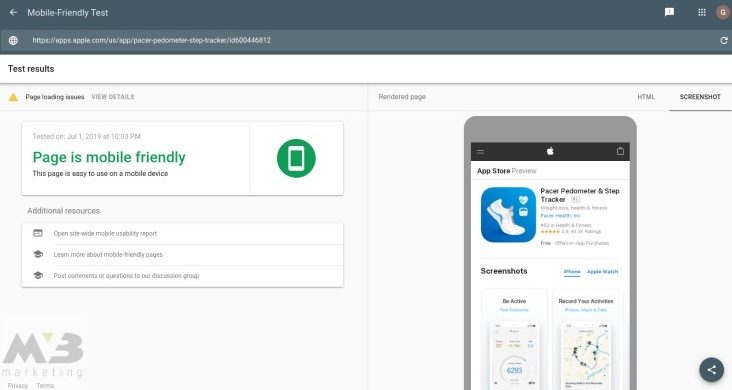Click the green mobile phone icon
Image resolution: width=732 pixels, height=390 pixels.
pos(296,158)
